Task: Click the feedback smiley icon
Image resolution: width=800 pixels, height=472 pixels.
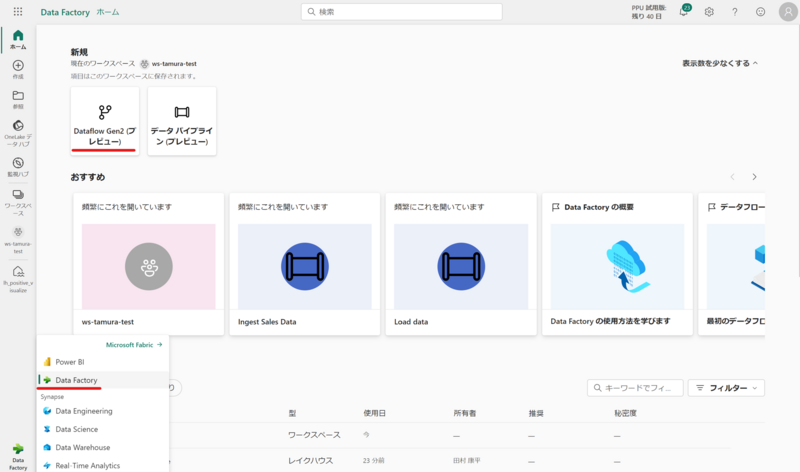Action: (x=760, y=12)
